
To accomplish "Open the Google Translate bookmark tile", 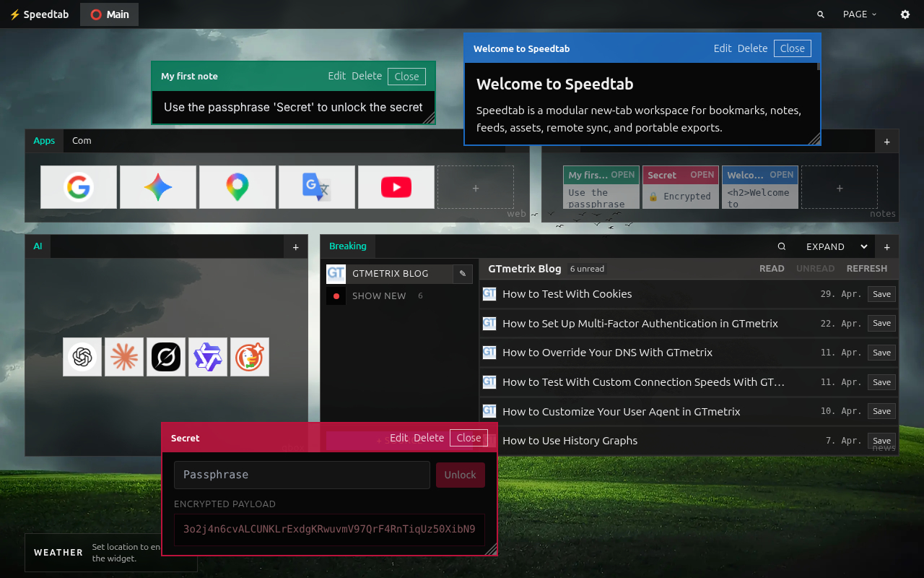I will coord(317,187).
